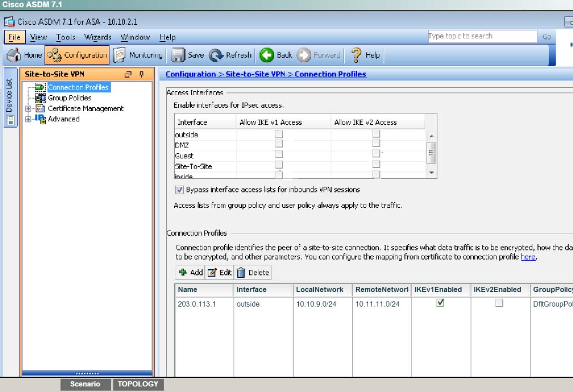The image size is (573, 392).
Task: Open the Help menu in menu bar
Action: point(167,37)
